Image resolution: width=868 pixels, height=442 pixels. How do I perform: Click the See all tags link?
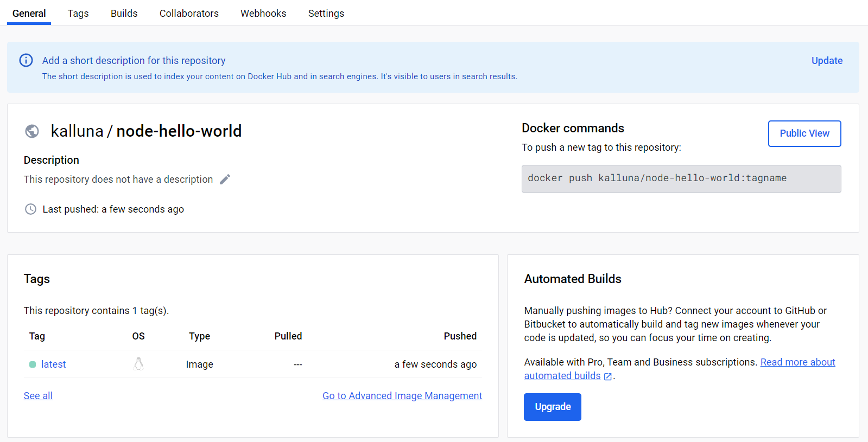coord(38,396)
